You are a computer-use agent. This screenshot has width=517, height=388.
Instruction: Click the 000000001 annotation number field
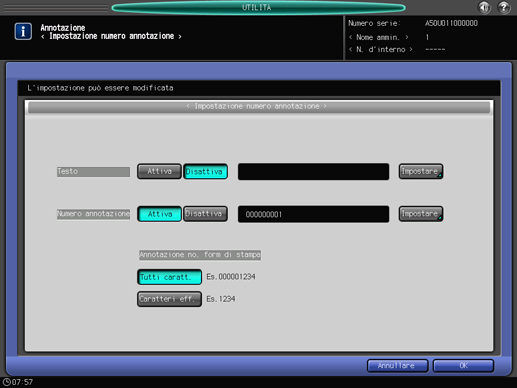pyautogui.click(x=313, y=214)
